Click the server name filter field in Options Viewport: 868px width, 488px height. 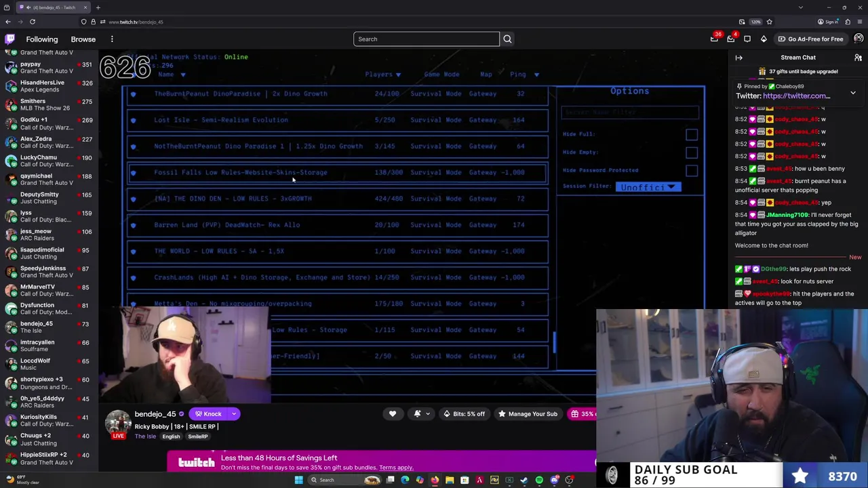630,113
